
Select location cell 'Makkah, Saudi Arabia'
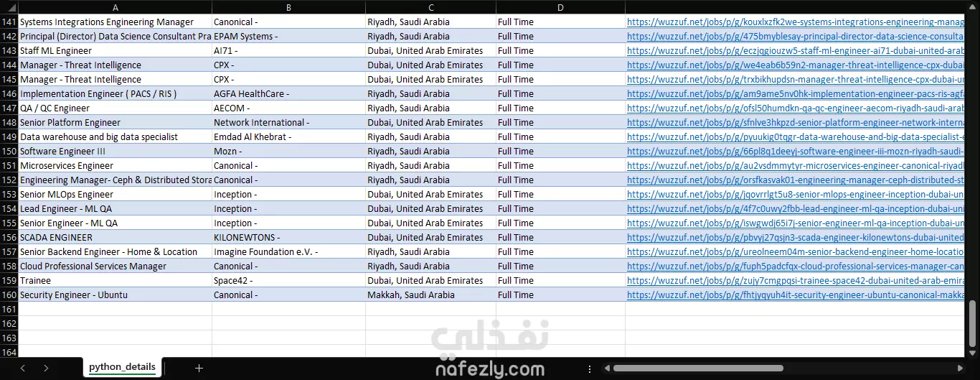431,295
